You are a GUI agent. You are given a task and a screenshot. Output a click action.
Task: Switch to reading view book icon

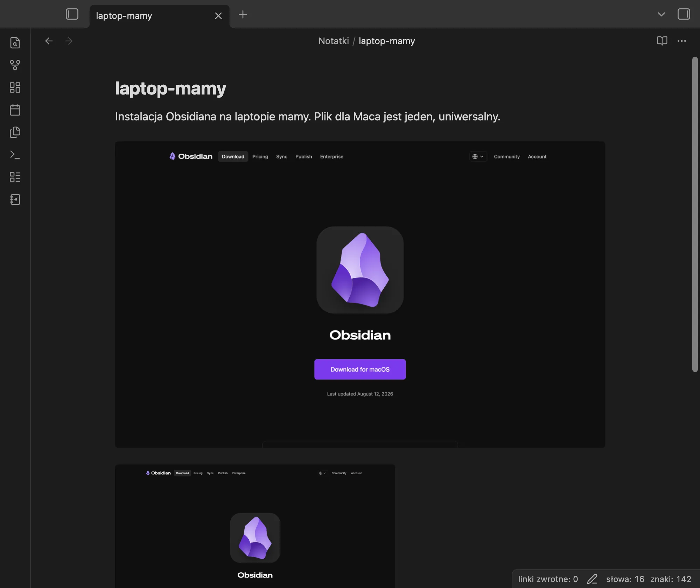tap(662, 41)
